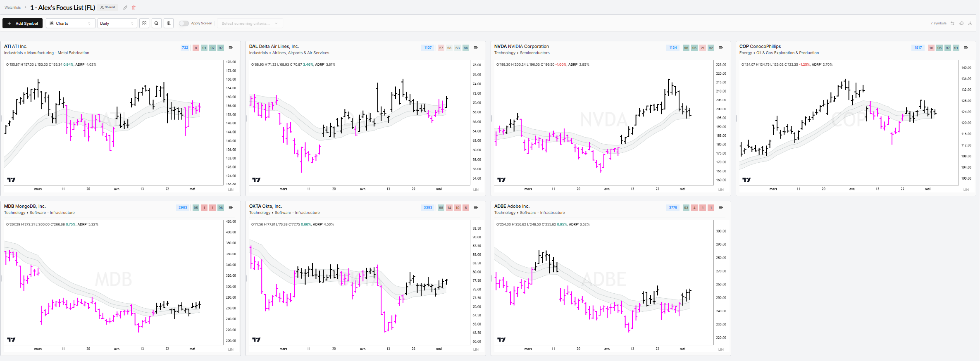Viewport: 980px width, 361px height.
Task: Delete watchlist with red trash icon
Action: pos(134,7)
